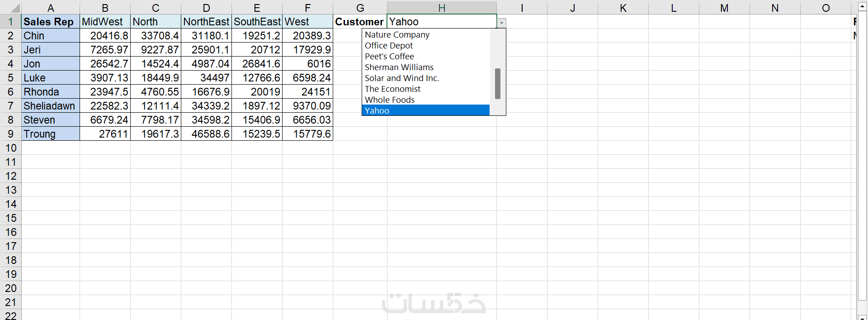Screen dimensions: 868x320
Task: Open the dropdown arrow beside cell H1
Action: tap(501, 23)
